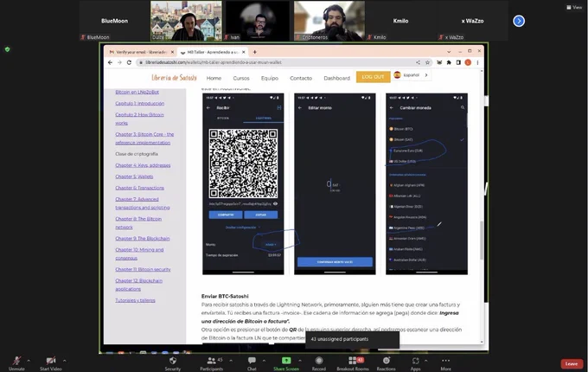Start video in Zoom toolbar
Screen dimensions: 588x372
(51, 363)
